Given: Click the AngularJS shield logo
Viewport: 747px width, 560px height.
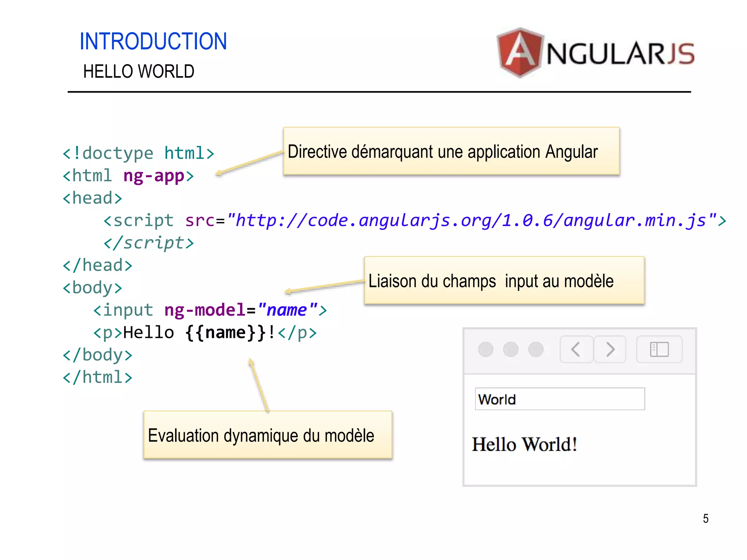Looking at the screenshot, I should tap(520, 52).
